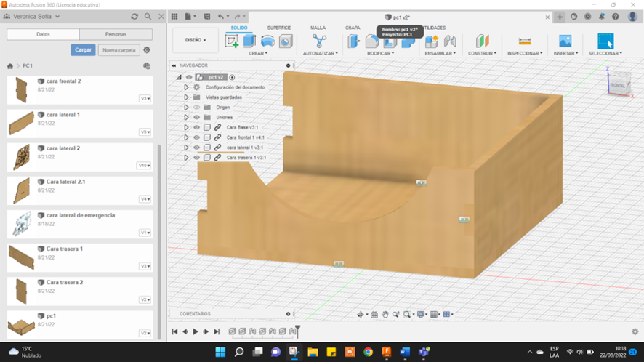Hide the Cara trasera 1 v3:1 component
Viewport: 644px width, 362px height.
coord(197,157)
